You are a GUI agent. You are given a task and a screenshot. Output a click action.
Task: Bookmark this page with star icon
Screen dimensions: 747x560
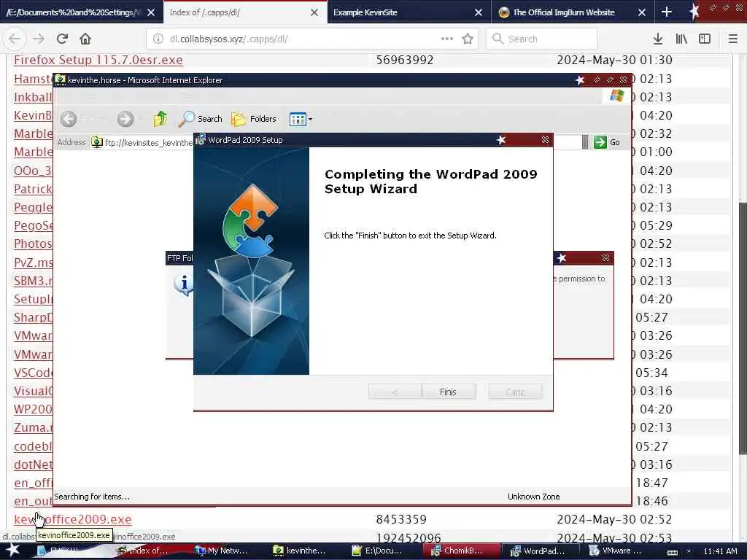[468, 39]
